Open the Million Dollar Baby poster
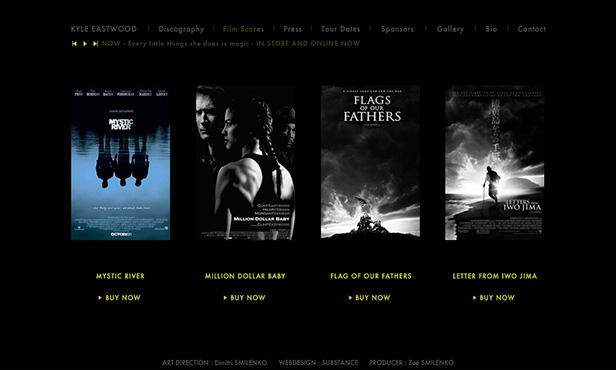 [x=246, y=163]
